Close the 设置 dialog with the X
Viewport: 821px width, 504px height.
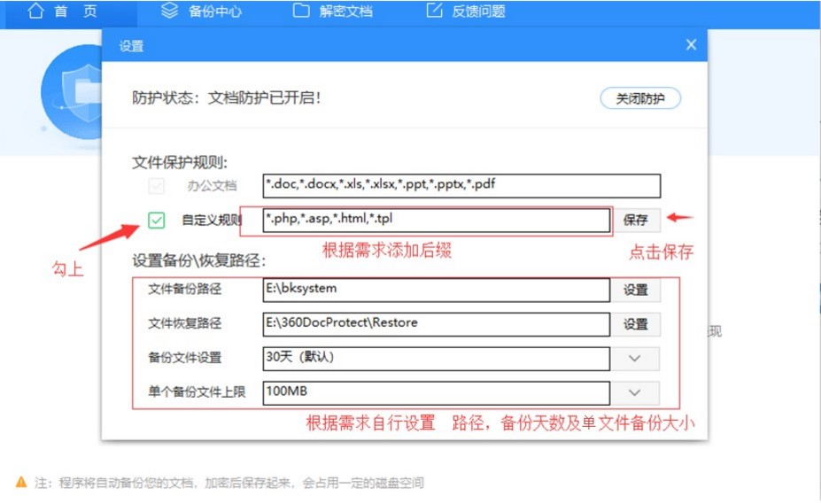[x=691, y=45]
